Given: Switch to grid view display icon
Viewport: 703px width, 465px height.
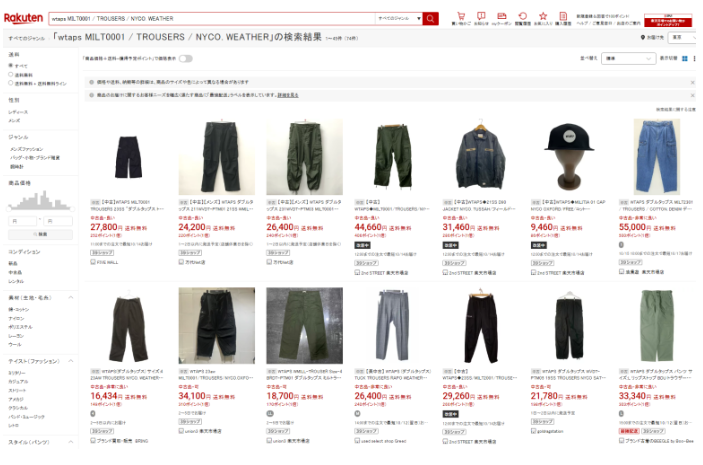Looking at the screenshot, I should click(x=685, y=59).
